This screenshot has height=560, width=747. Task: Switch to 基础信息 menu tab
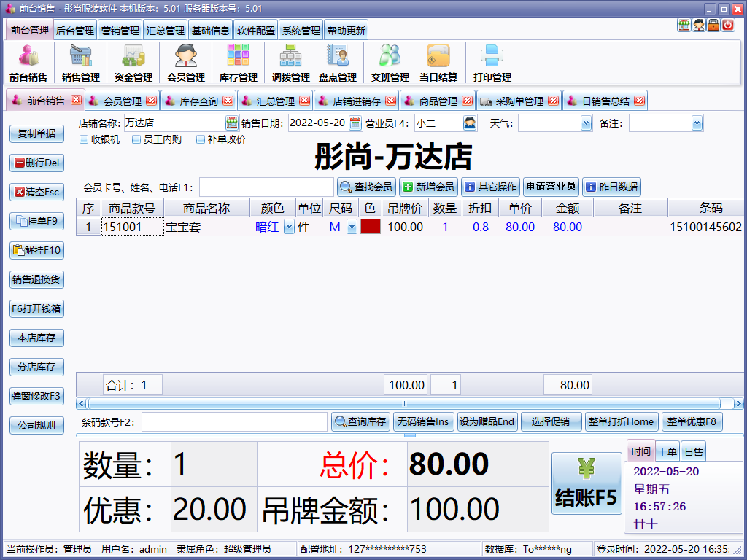[211, 31]
